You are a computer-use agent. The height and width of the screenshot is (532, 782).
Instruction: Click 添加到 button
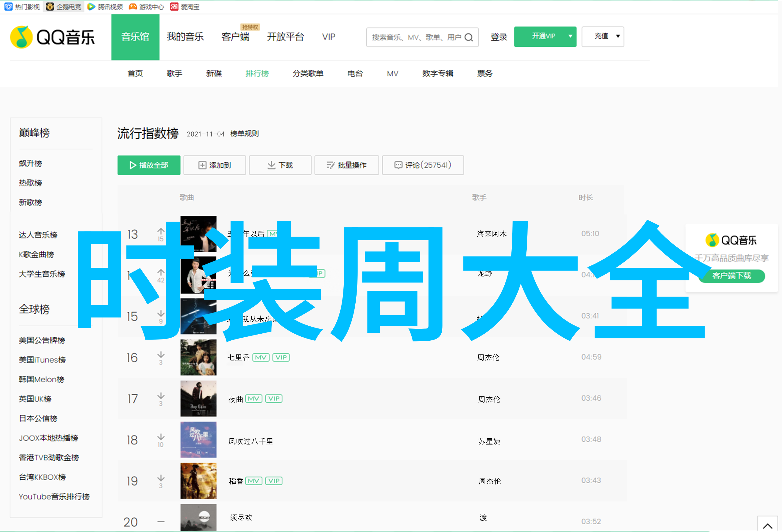[x=215, y=165]
